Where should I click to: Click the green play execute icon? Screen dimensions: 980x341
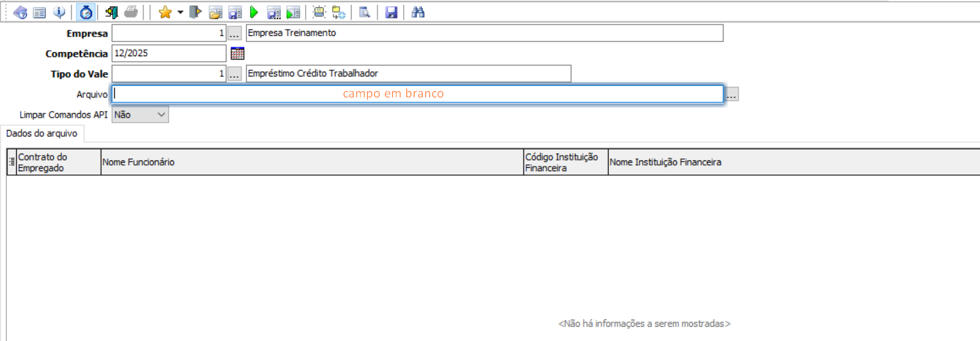click(254, 12)
